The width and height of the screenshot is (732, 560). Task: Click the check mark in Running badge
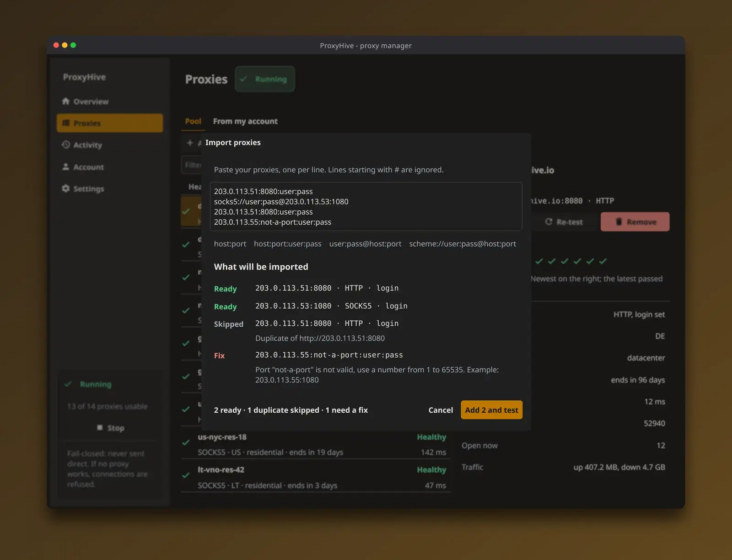(x=243, y=79)
